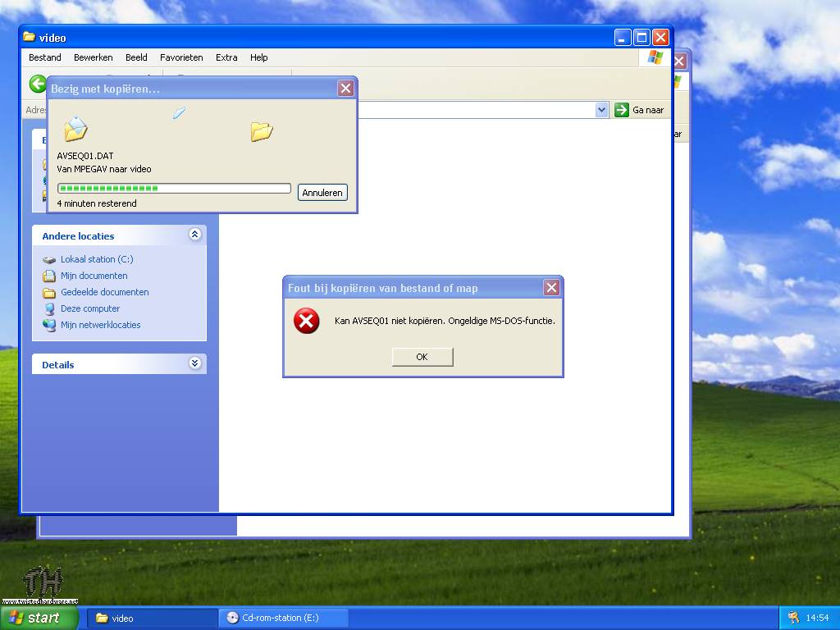
Task: Collapse the Andere locaties panel
Action: [x=194, y=235]
